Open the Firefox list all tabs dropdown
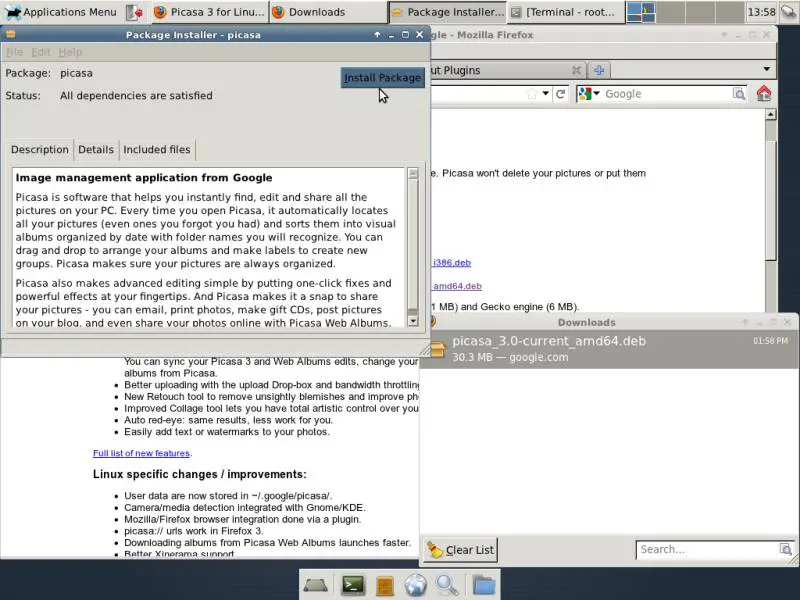800x600 pixels. tap(766, 69)
